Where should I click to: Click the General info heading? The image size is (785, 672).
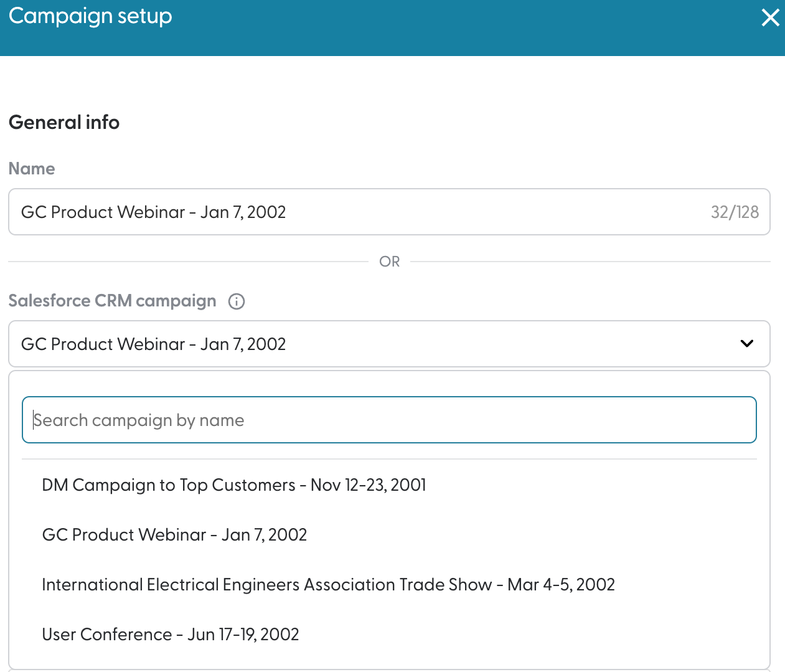pos(64,122)
